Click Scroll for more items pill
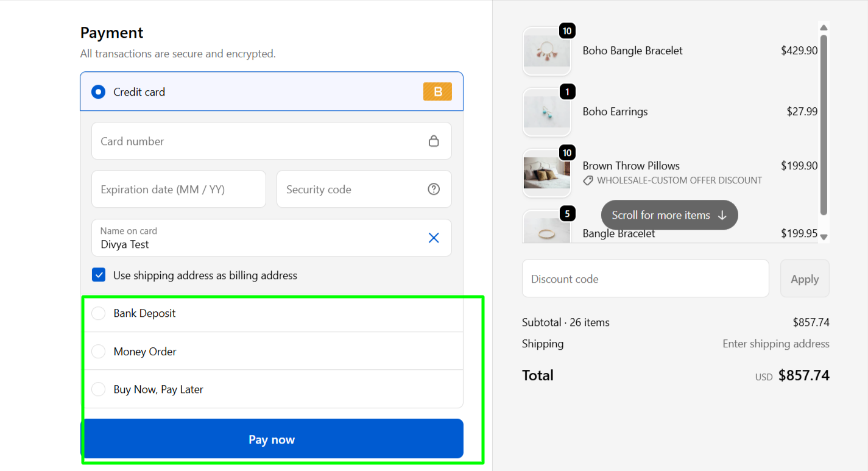 pos(669,215)
